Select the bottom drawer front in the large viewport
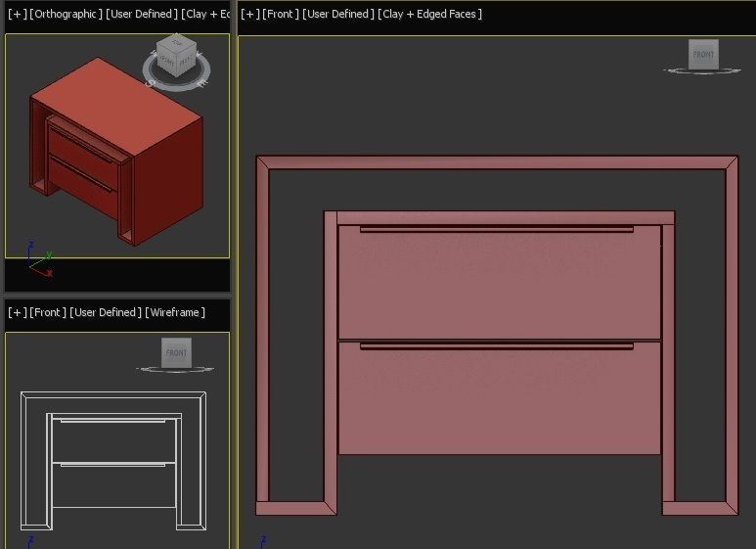Screen dimensions: 756x549 (x=500, y=398)
